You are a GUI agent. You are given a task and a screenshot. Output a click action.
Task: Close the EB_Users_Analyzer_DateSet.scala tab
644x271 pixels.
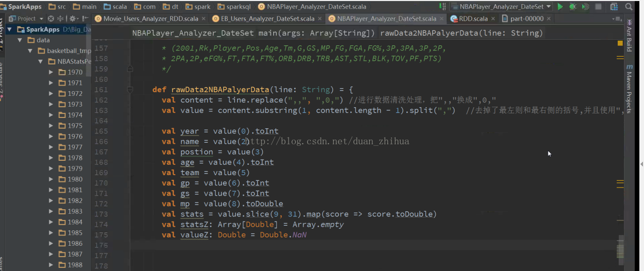319,19
